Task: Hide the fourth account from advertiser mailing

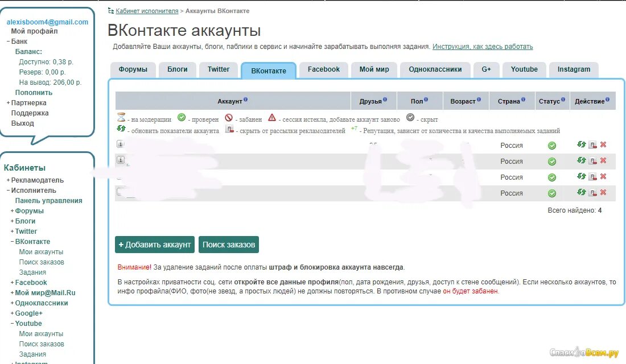Action: pos(593,193)
